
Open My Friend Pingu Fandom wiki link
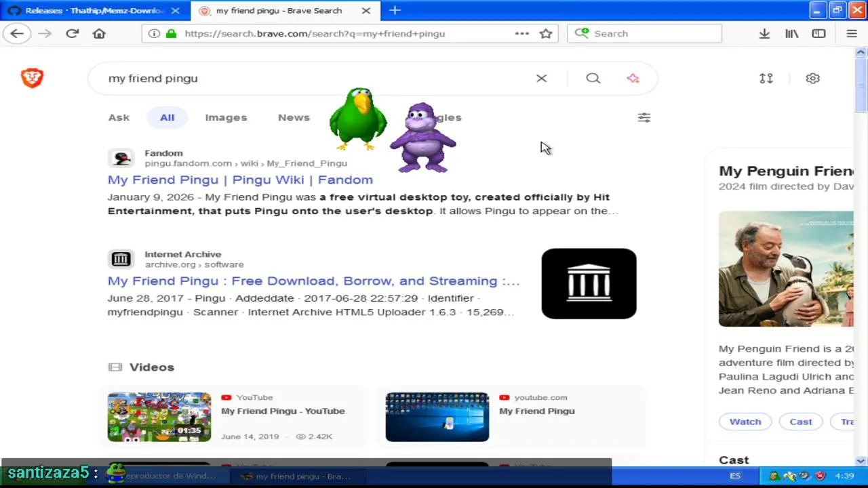[240, 180]
